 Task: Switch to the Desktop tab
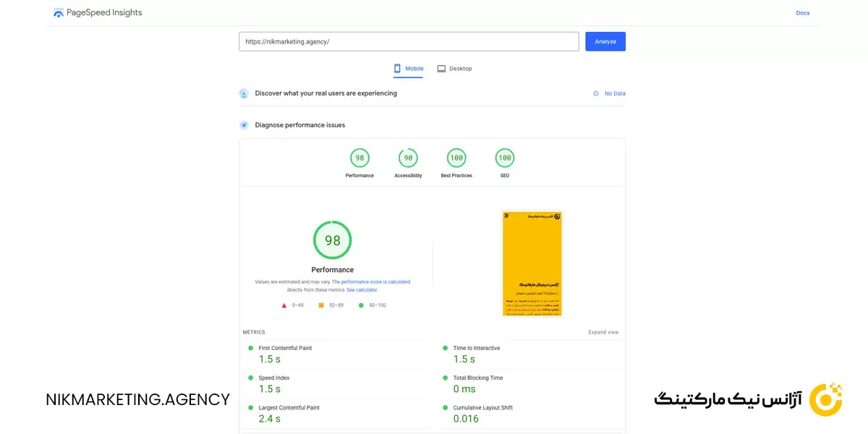pos(454,69)
